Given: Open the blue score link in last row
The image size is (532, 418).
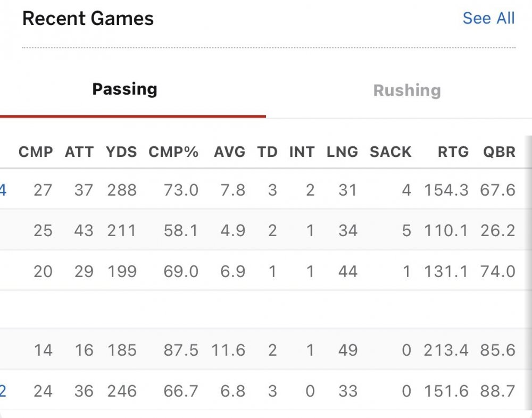Looking at the screenshot, I should [3, 391].
